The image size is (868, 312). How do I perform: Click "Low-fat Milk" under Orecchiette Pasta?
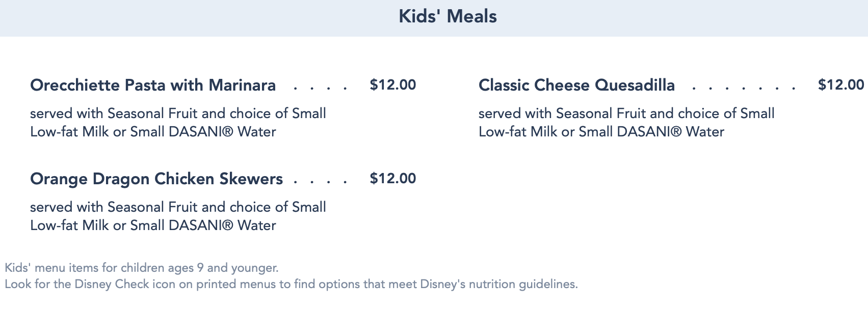pyautogui.click(x=69, y=132)
